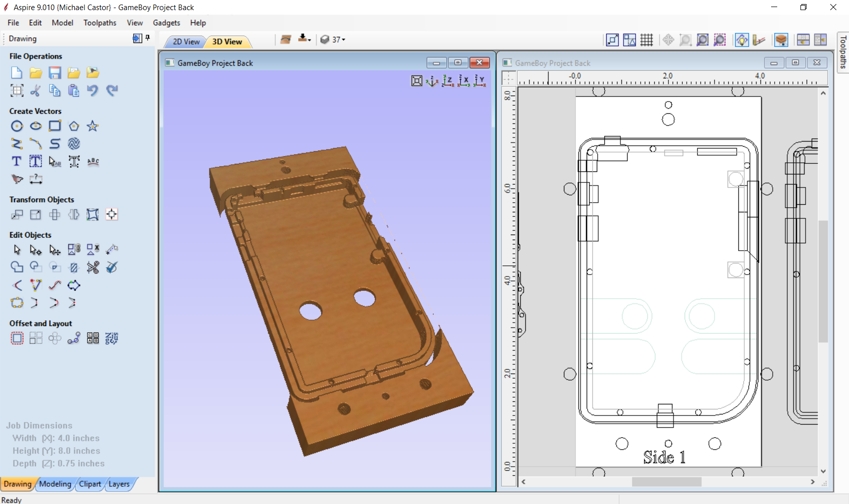Open the Align Objects tool
849x504 pixels.
[x=112, y=214]
